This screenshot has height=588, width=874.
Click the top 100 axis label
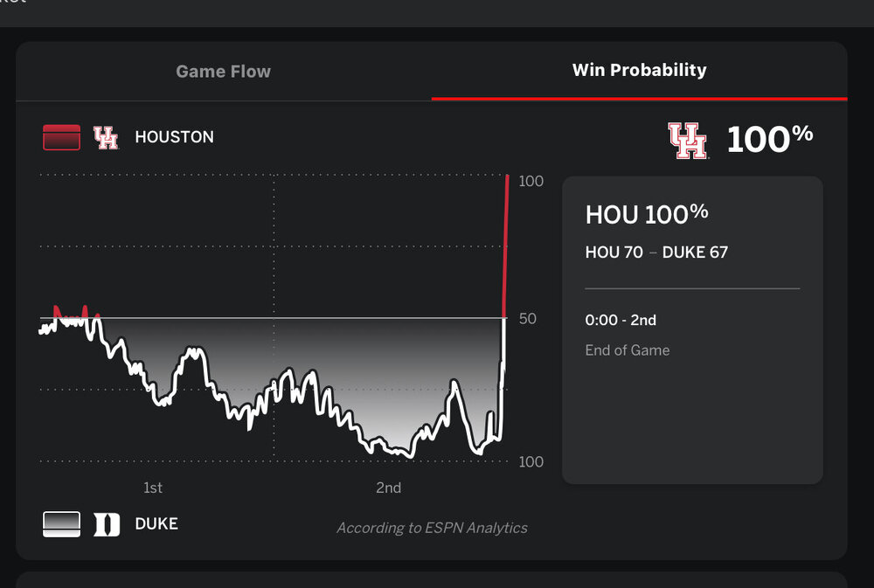[x=531, y=181]
